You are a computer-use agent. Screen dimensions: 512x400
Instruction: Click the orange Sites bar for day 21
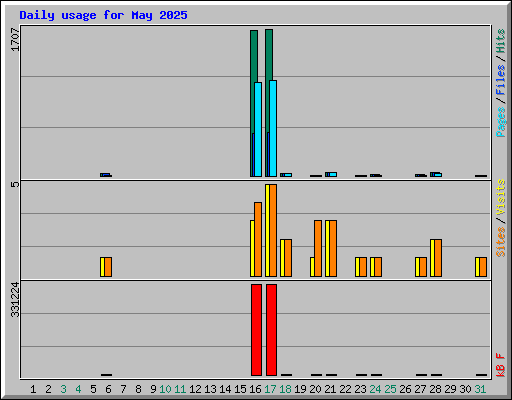pos(333,248)
